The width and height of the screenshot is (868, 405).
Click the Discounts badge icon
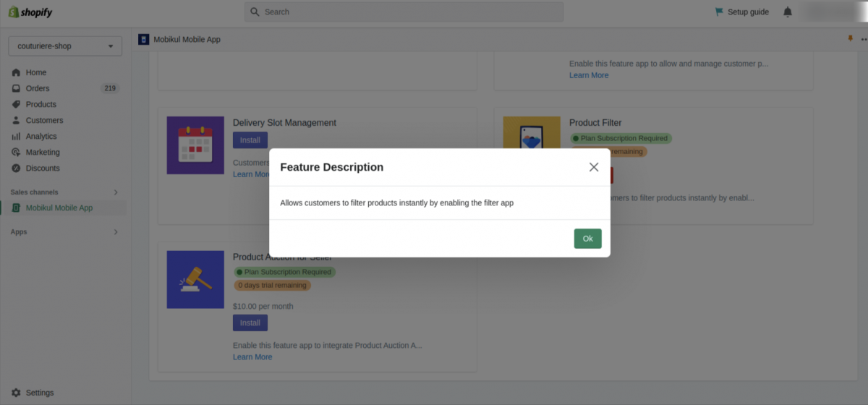(x=16, y=168)
